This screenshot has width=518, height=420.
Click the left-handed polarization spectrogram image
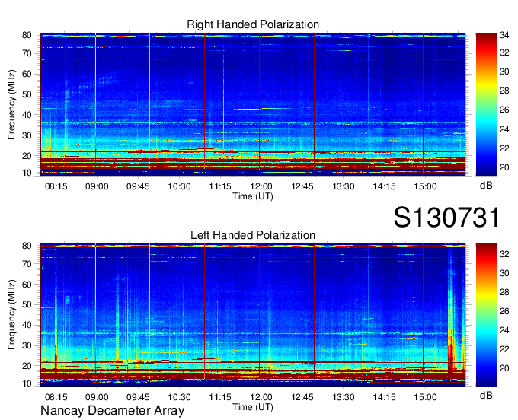(253, 315)
